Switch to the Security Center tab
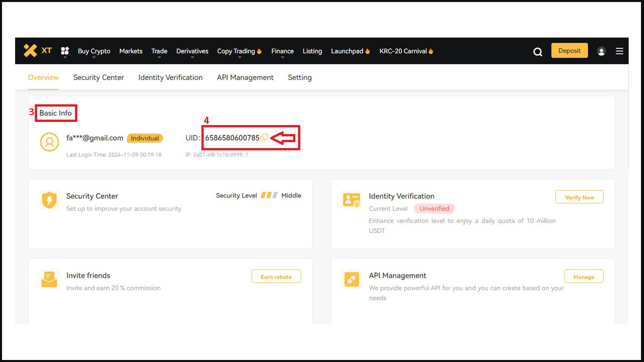 98,77
